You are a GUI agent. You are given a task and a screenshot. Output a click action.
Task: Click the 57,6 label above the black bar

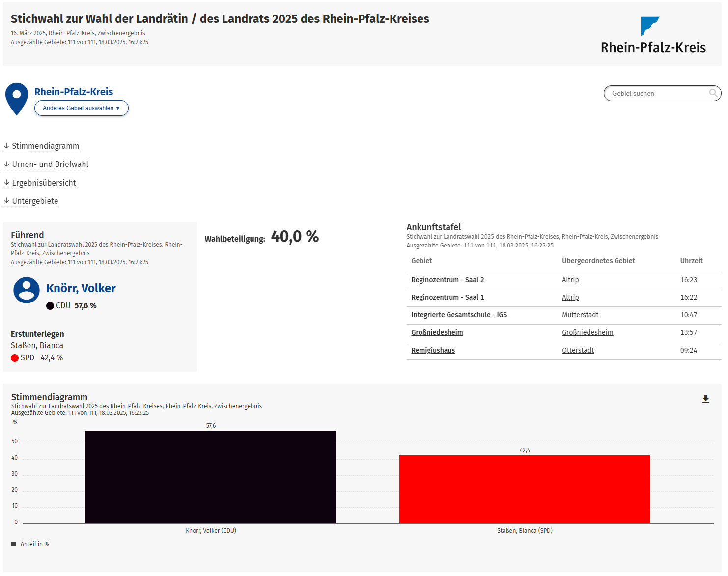point(211,426)
